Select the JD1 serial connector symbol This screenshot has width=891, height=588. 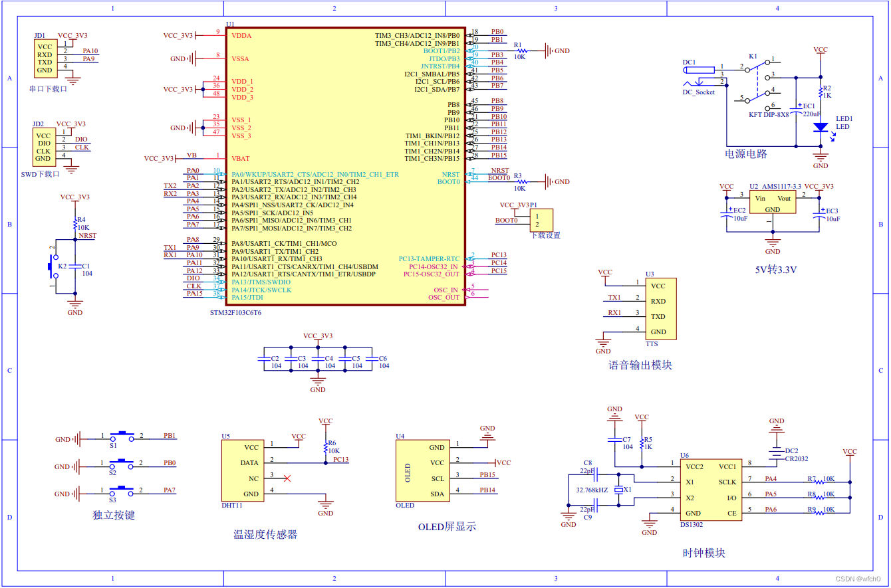(45, 58)
